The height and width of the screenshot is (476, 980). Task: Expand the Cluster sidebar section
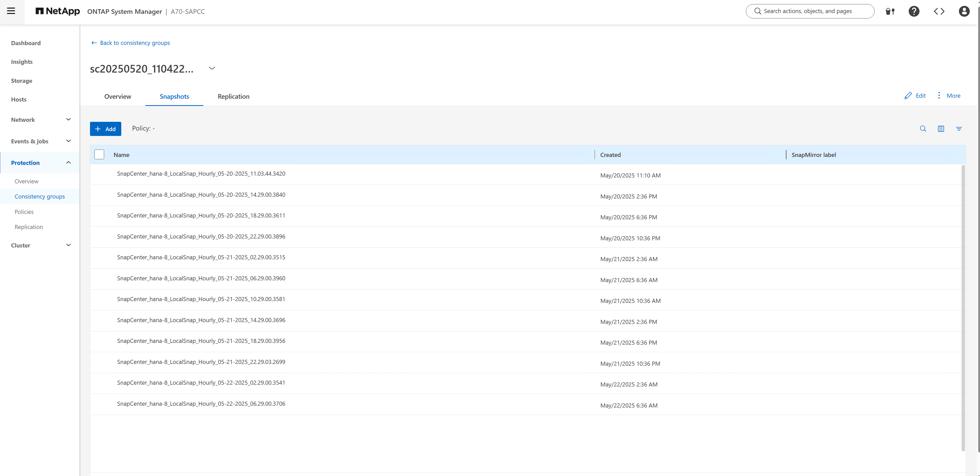pos(41,245)
